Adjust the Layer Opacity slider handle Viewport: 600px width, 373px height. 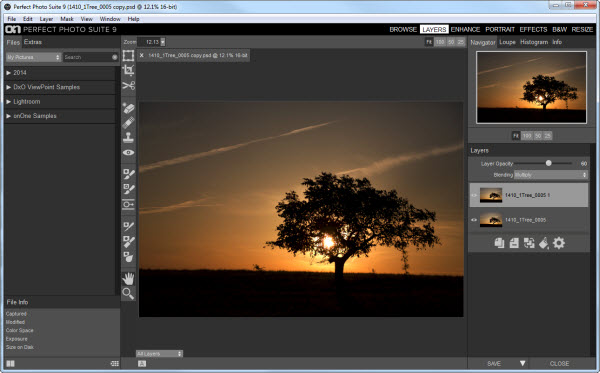(x=548, y=163)
